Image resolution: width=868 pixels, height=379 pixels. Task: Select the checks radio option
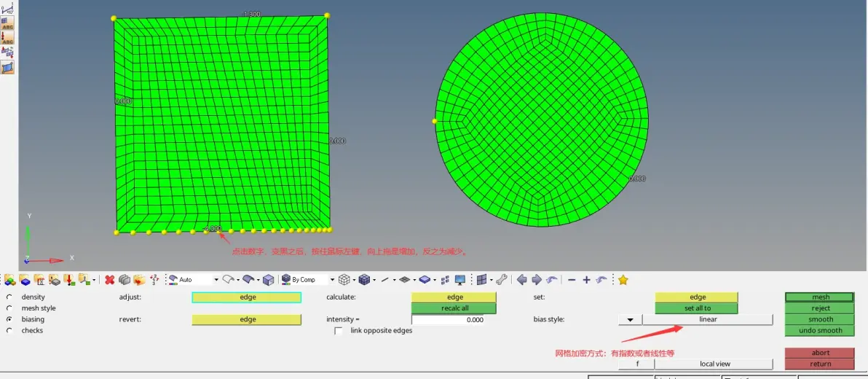tap(9, 330)
